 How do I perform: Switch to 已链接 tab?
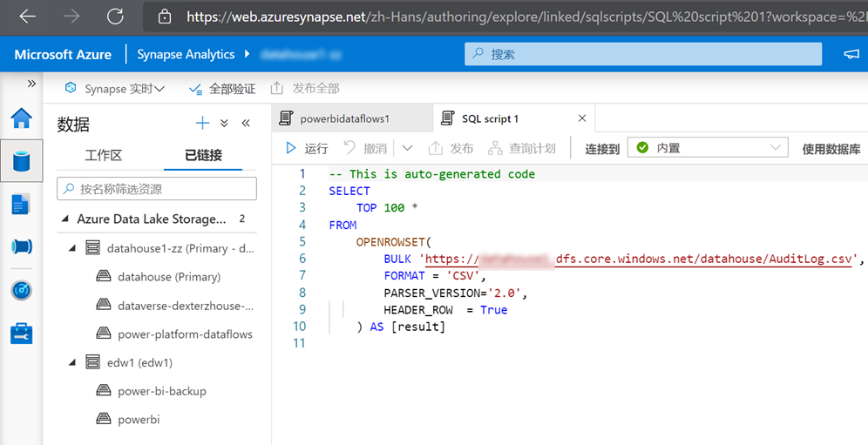[203, 155]
